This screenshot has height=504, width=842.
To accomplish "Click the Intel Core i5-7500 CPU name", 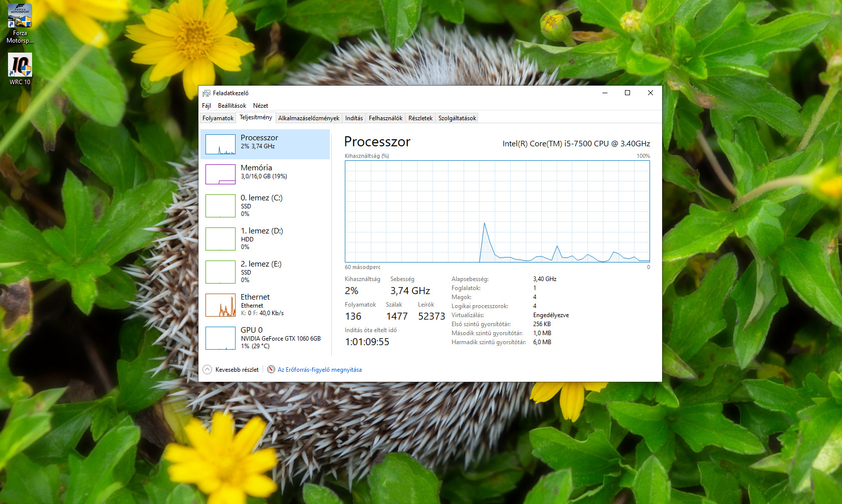I will [x=576, y=144].
